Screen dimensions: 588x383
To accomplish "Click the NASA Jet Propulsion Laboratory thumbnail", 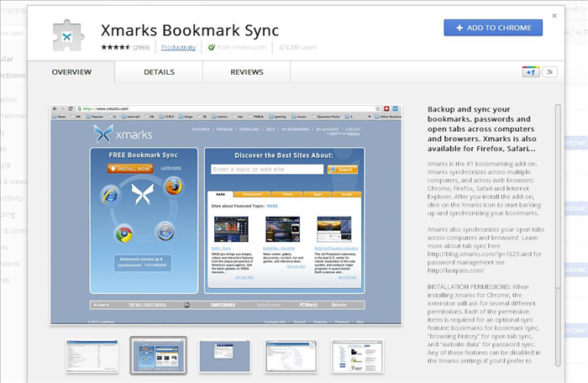I will (x=334, y=229).
